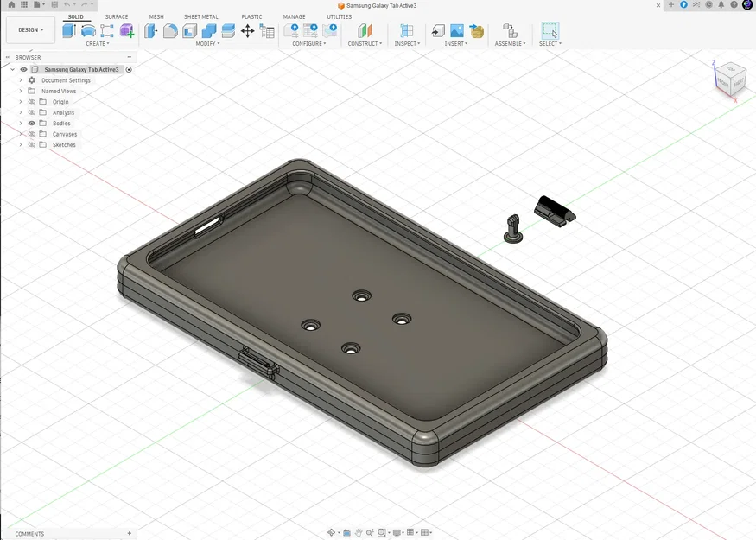Switch to the PLASTIC tab
This screenshot has height=540, width=756.
click(x=251, y=16)
